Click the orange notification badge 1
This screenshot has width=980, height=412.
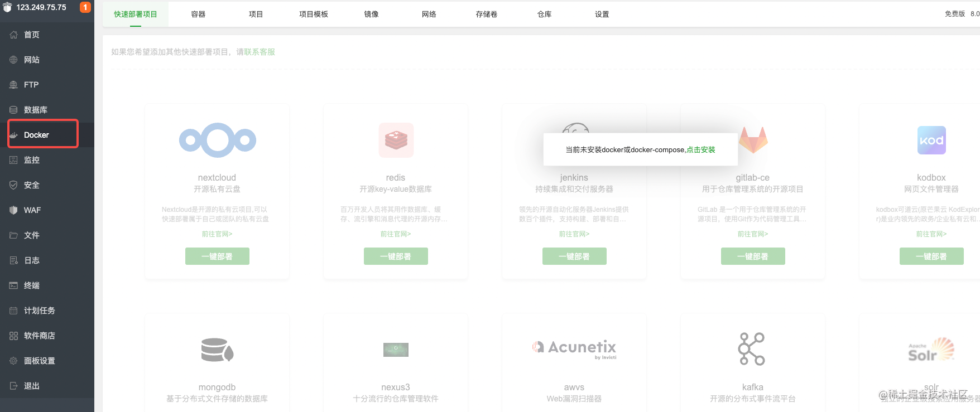click(85, 7)
